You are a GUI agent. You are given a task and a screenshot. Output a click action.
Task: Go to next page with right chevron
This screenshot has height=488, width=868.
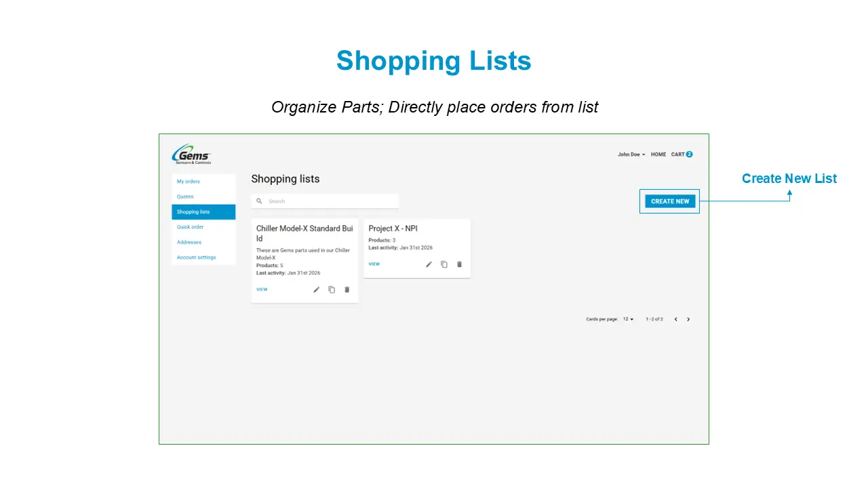click(688, 319)
